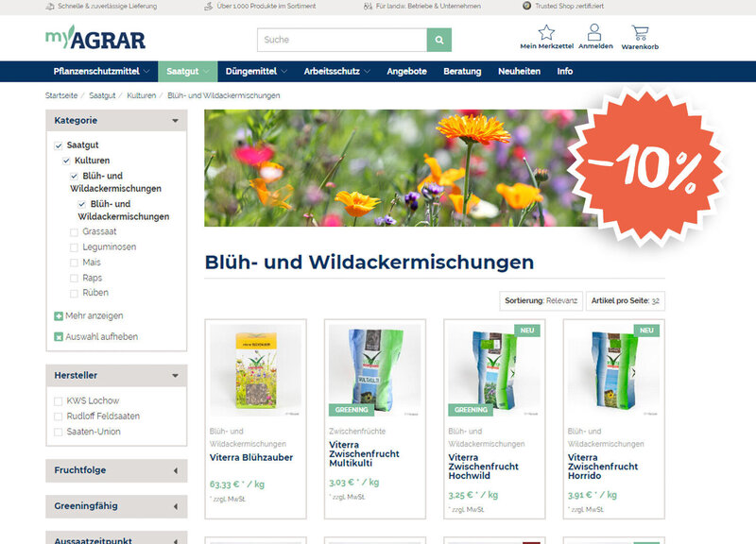Go to the Angebote menu item

406,72
